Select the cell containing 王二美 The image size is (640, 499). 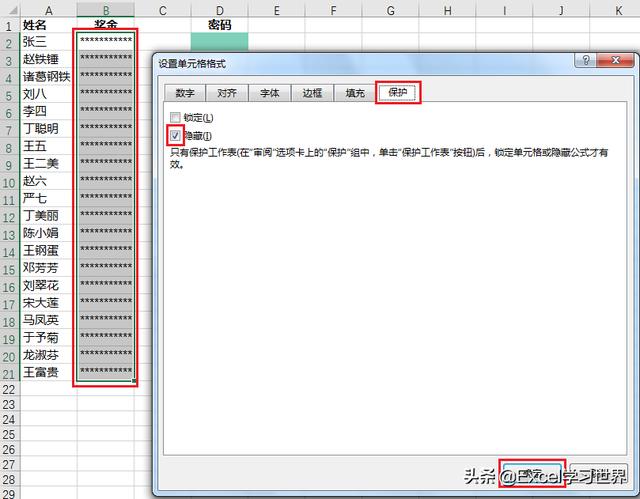pyautogui.click(x=49, y=164)
